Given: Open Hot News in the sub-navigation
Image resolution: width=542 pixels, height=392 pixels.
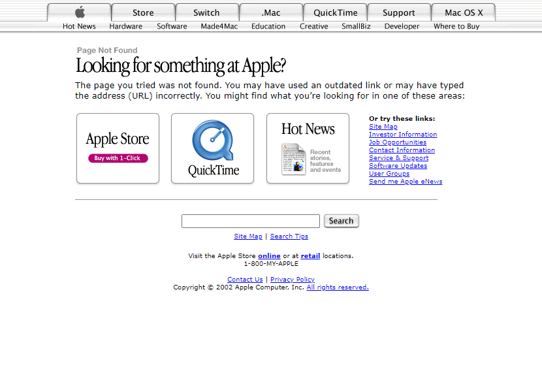Looking at the screenshot, I should 79,26.
